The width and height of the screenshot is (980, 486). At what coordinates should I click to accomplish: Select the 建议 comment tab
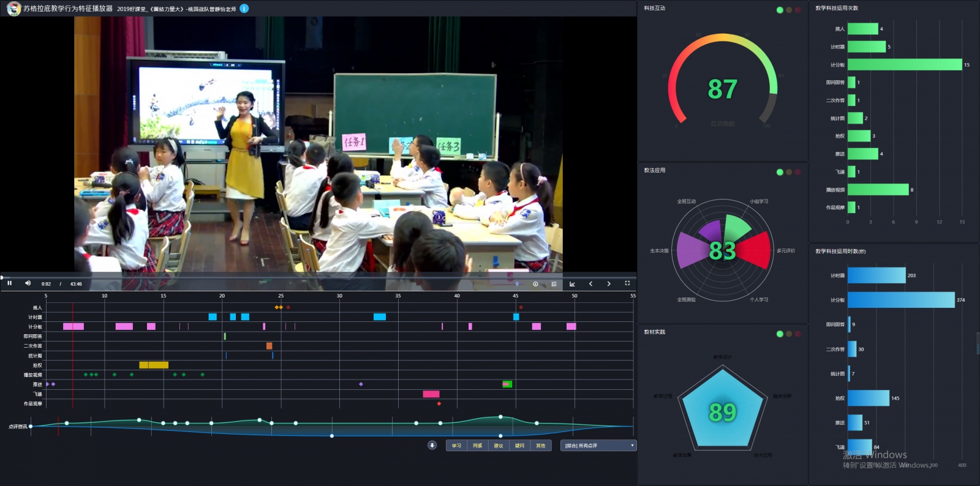499,446
